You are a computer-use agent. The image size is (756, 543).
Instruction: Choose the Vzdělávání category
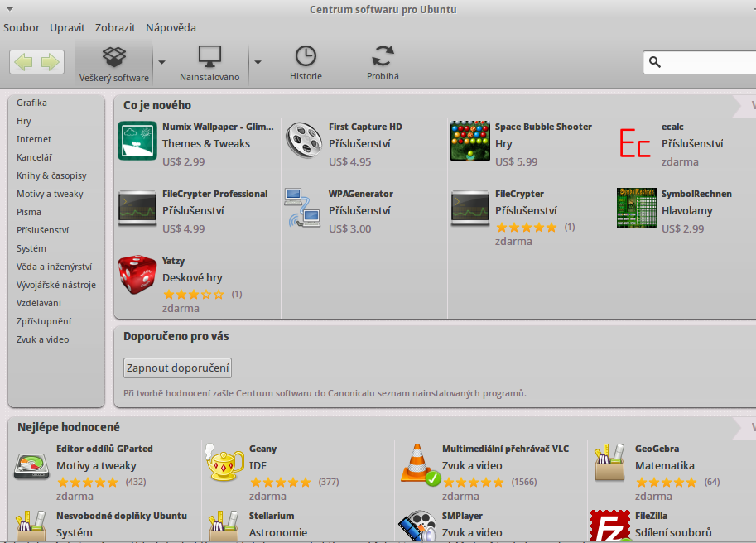coord(39,303)
